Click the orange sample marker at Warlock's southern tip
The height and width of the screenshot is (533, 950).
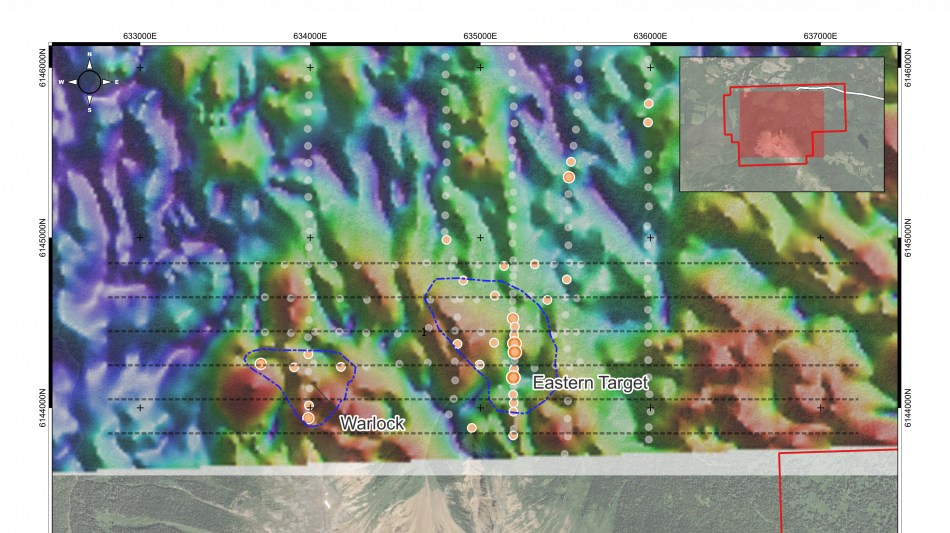(309, 418)
